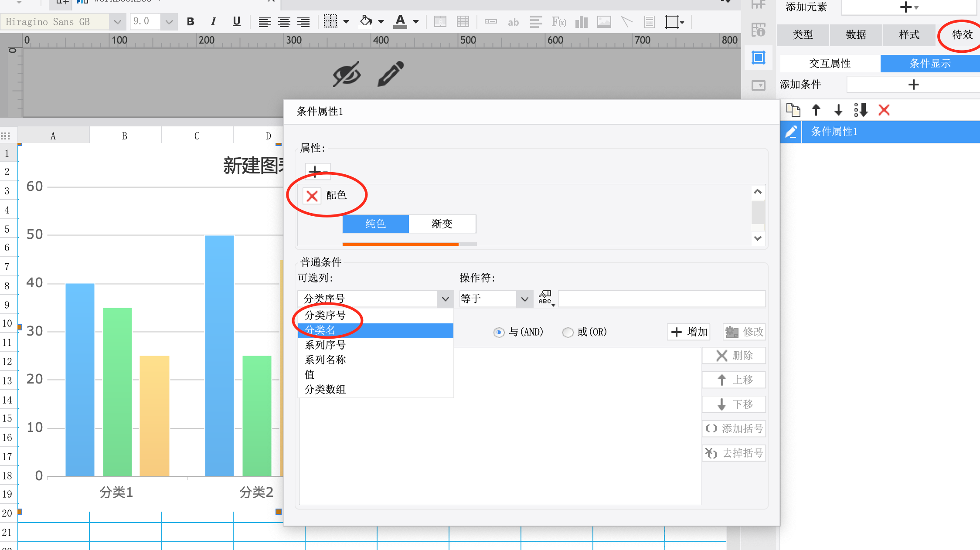Click the fill color bucket icon

coord(366,21)
